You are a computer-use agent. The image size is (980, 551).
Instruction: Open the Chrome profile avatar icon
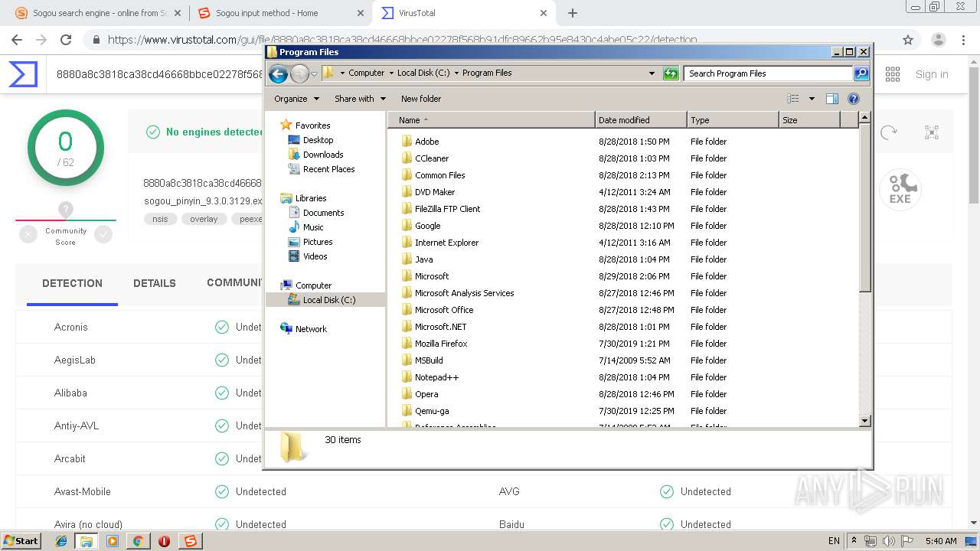coord(938,40)
